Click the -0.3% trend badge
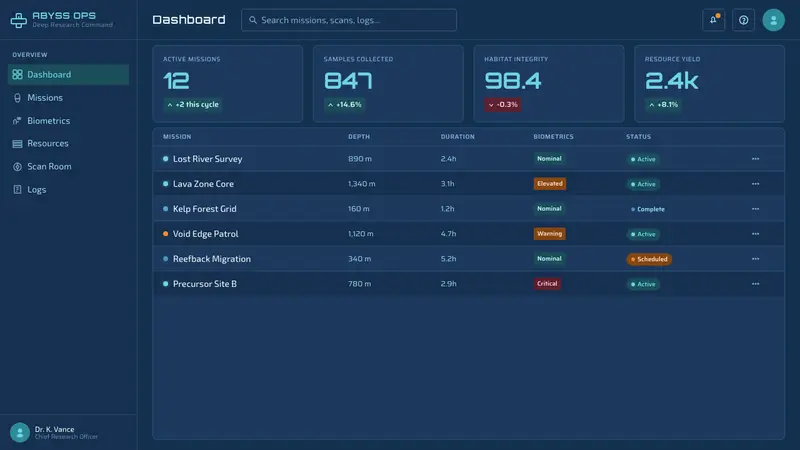Image resolution: width=800 pixels, height=450 pixels. [503, 105]
